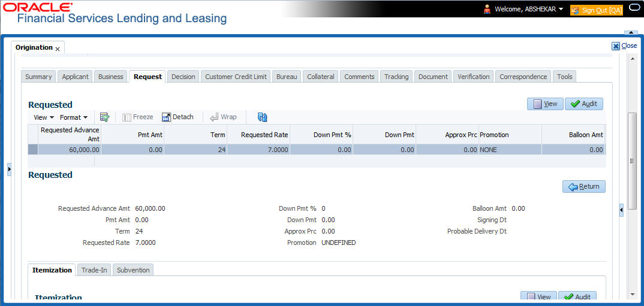644x306 pixels.
Task: Select the Request tab
Action: tap(148, 77)
